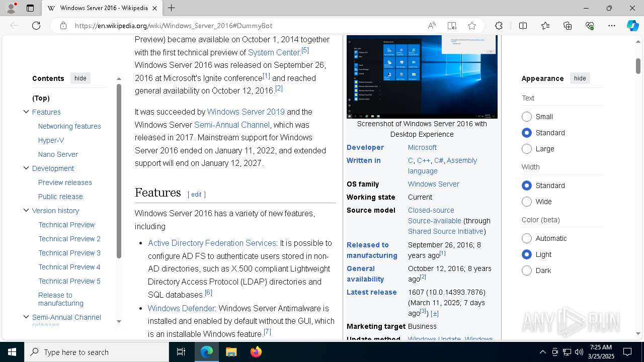The height and width of the screenshot is (362, 644).
Task: Open the Copilot sidebar icon
Action: click(x=632, y=26)
